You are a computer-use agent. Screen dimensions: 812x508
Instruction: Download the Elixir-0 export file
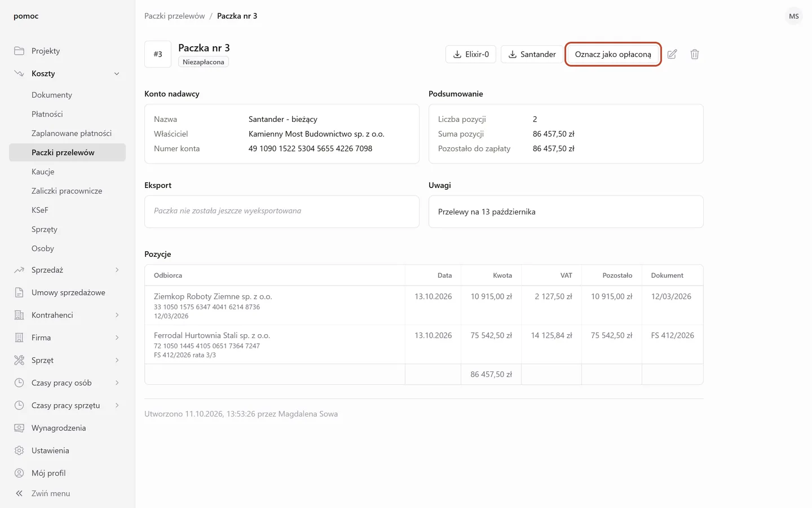click(471, 54)
